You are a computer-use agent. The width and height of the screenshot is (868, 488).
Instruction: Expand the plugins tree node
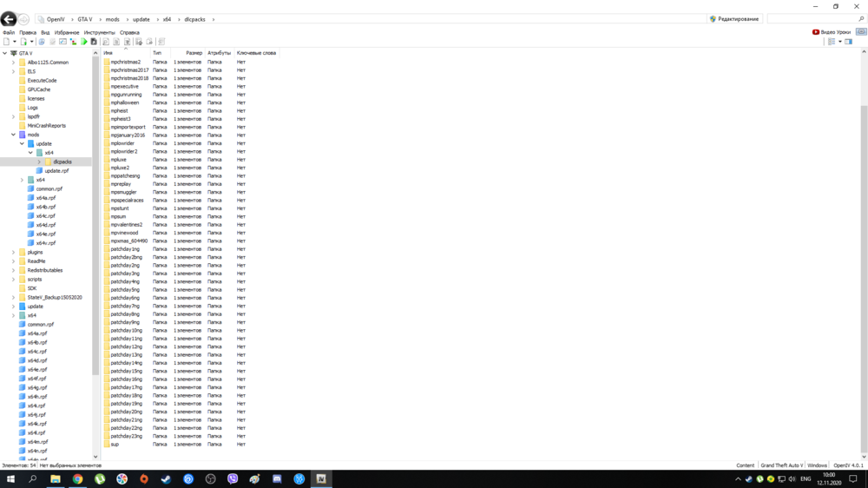pyautogui.click(x=13, y=252)
